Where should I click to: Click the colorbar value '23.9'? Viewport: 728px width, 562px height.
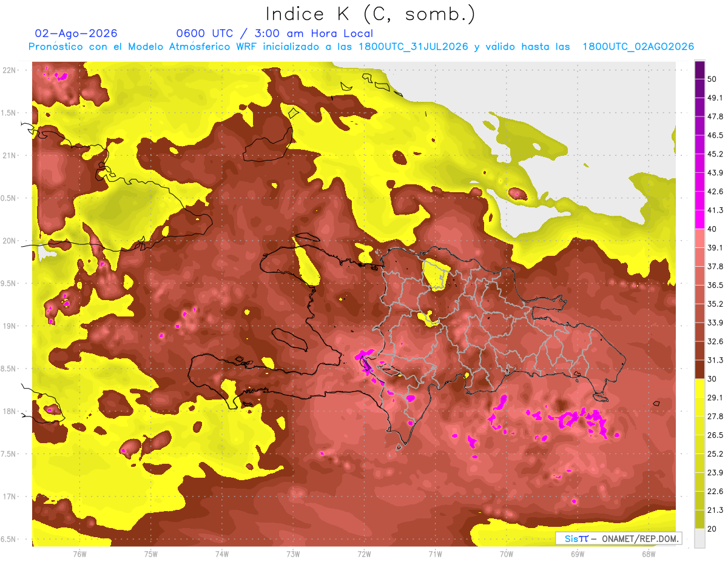point(715,473)
